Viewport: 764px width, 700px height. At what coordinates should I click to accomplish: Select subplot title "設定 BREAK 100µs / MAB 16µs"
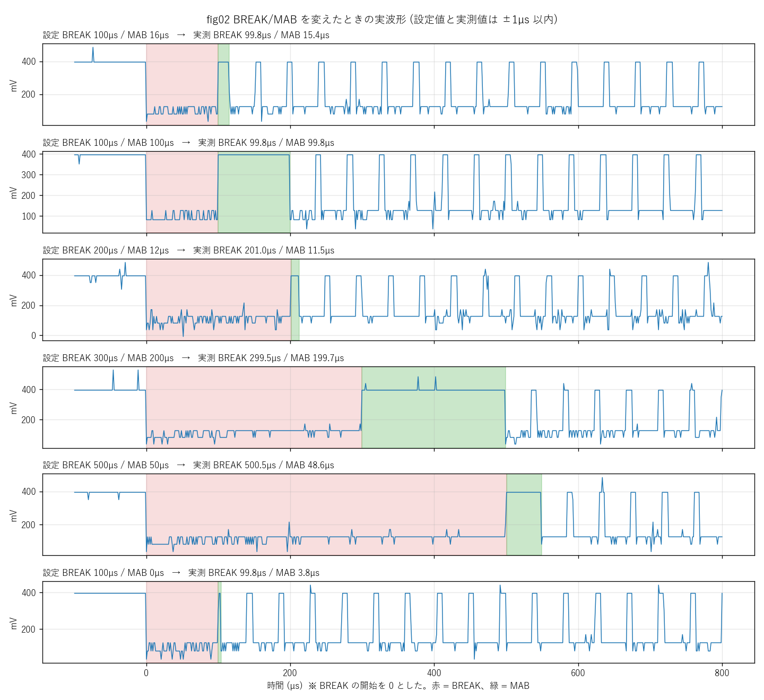click(x=106, y=35)
